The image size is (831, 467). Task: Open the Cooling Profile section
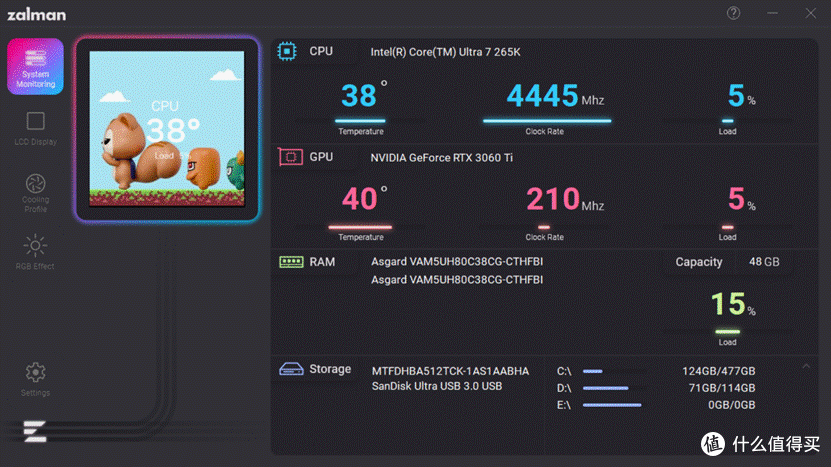pyautogui.click(x=36, y=193)
